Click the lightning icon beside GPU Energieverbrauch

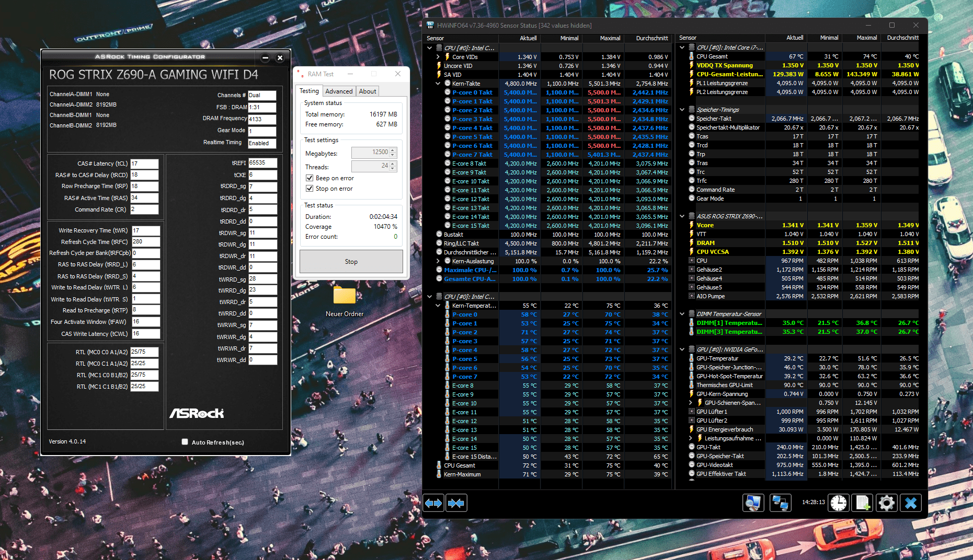(x=692, y=429)
